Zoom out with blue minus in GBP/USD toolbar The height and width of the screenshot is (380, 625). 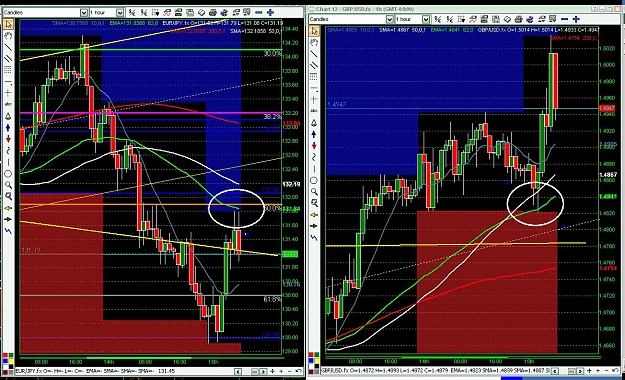pos(564,19)
